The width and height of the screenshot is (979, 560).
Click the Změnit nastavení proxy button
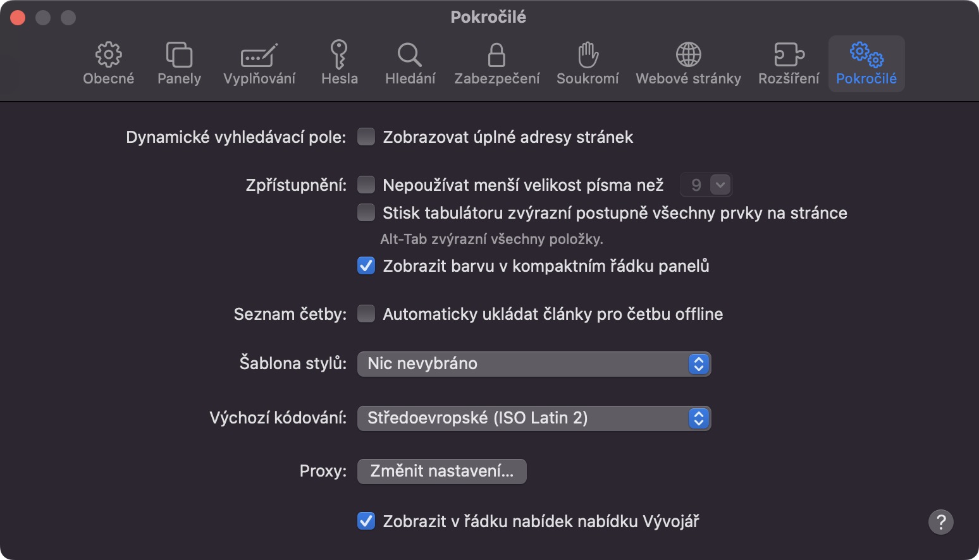[441, 472]
